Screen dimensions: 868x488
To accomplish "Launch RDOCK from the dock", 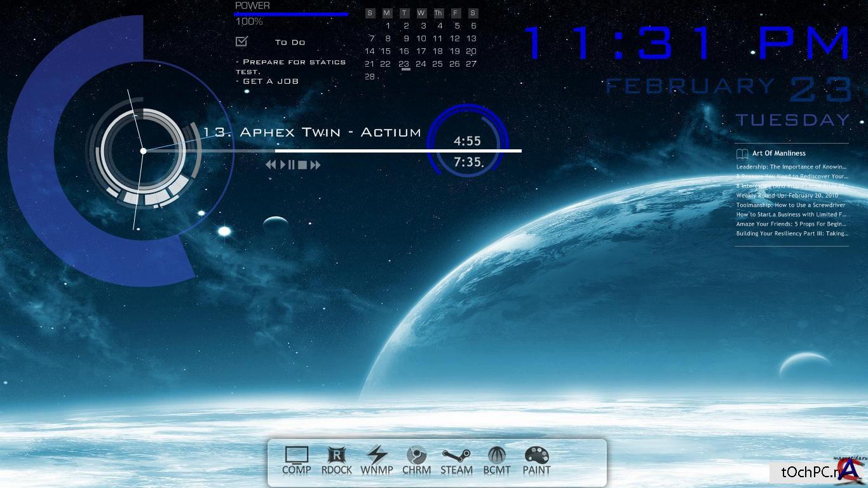I will pyautogui.click(x=336, y=460).
